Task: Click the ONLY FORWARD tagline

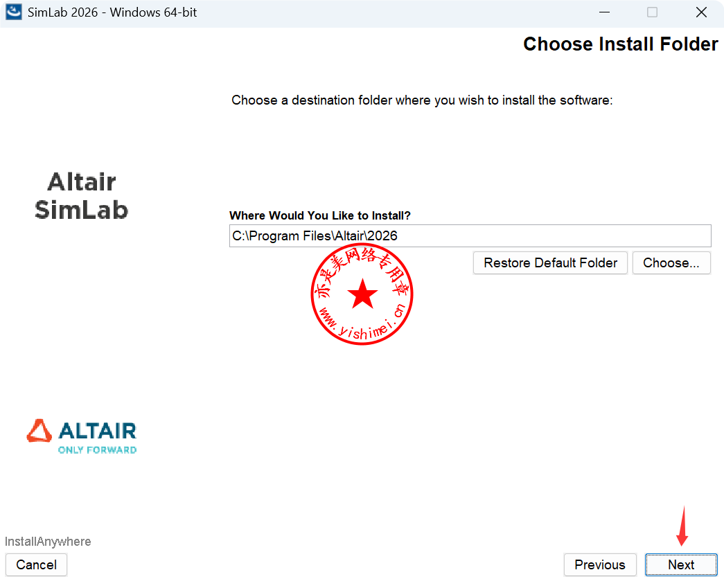Action: point(97,449)
